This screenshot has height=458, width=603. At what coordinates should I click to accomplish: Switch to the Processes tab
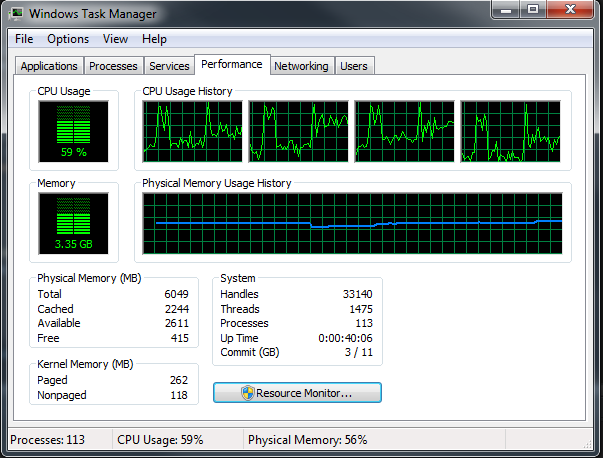113,66
